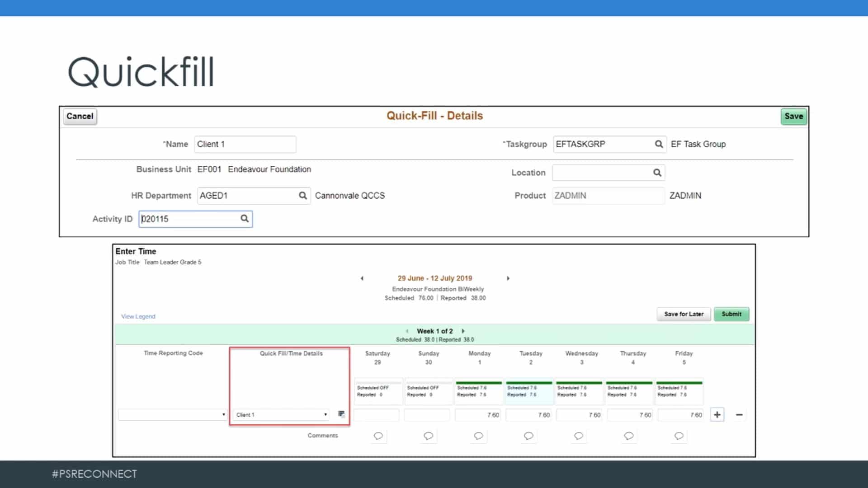
Task: Open the Activity ID lookup magnifier
Action: 245,219
